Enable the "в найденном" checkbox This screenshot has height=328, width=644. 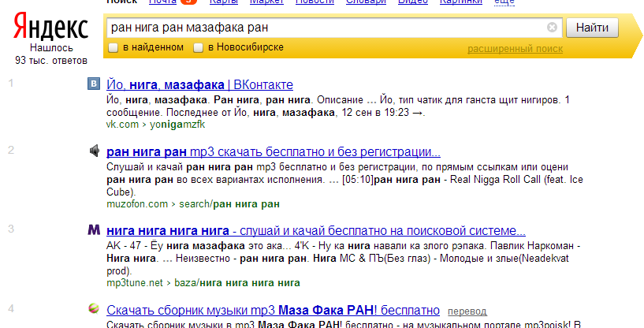(113, 48)
